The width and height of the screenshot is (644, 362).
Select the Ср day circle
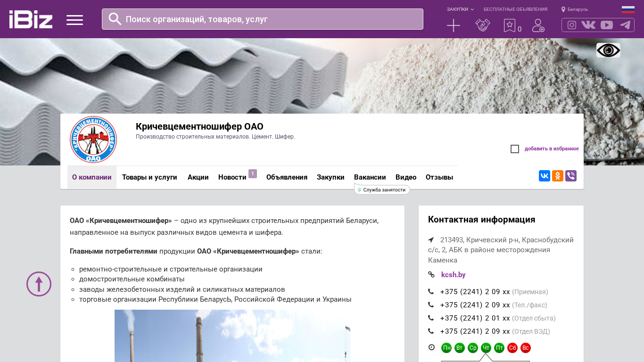pos(473,348)
